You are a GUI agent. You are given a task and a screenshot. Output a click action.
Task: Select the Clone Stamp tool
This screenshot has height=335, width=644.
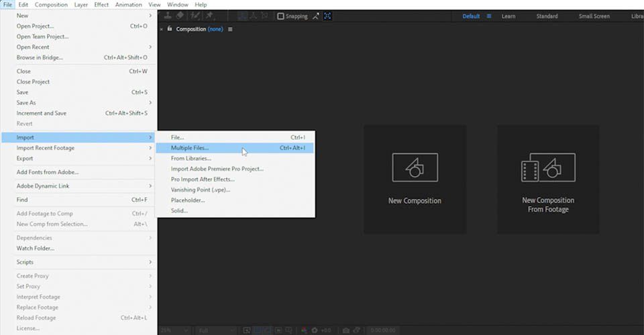168,15
